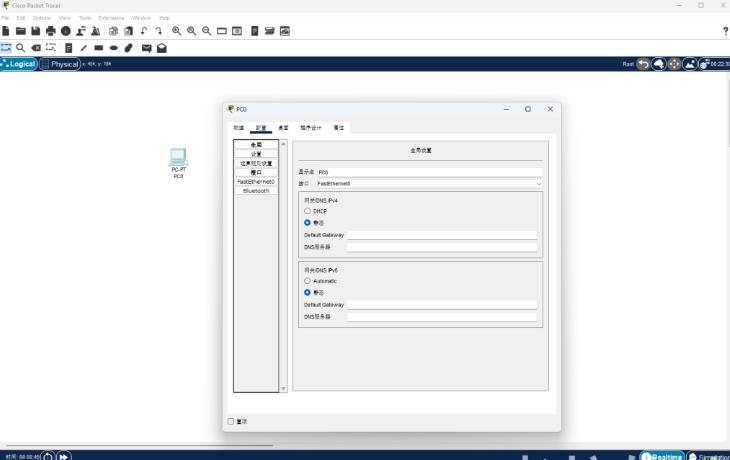Switch to Physical workspace view
This screenshot has height=460, width=730.
60,64
